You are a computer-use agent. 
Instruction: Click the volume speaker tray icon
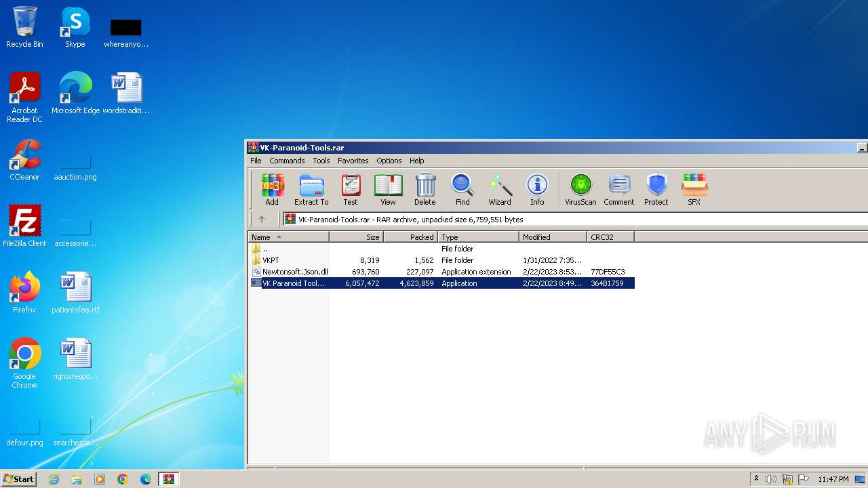[x=771, y=479]
